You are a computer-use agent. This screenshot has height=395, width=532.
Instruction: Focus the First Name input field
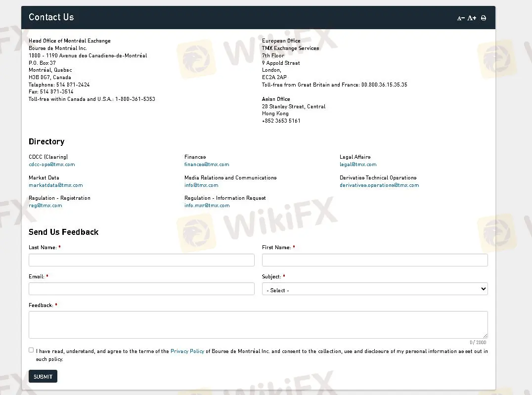375,260
